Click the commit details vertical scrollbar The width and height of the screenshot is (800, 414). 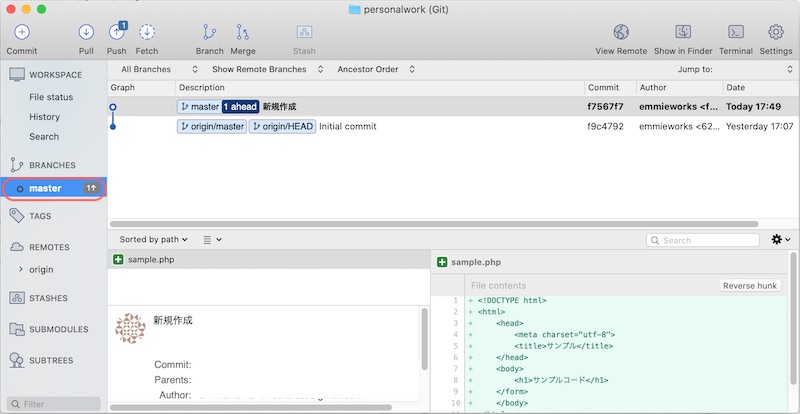[x=424, y=338]
